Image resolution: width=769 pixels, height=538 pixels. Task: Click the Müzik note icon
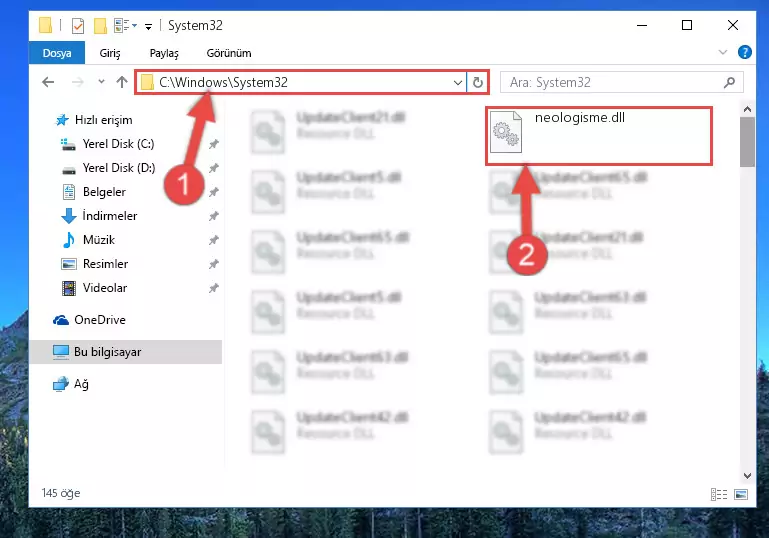69,240
